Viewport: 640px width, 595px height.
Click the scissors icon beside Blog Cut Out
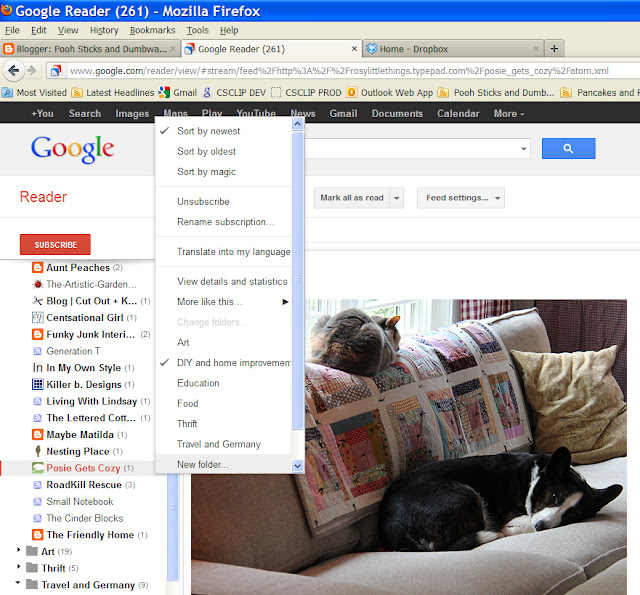[x=38, y=301]
